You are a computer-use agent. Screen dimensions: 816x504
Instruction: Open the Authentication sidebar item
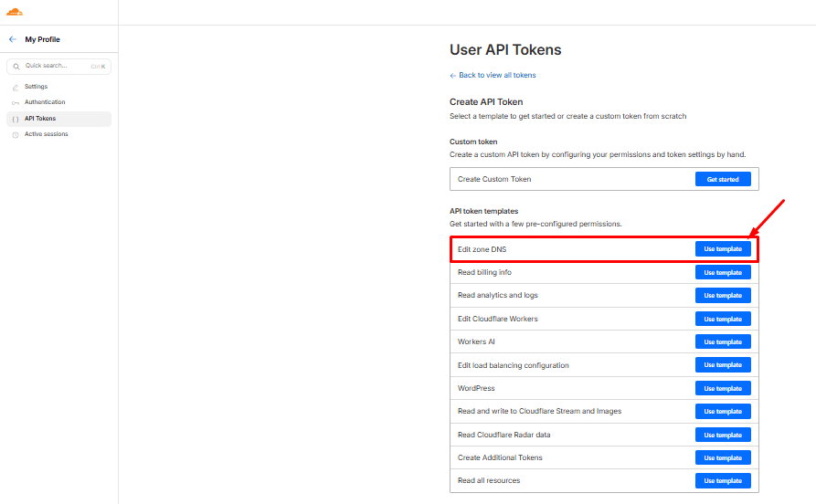coord(45,102)
